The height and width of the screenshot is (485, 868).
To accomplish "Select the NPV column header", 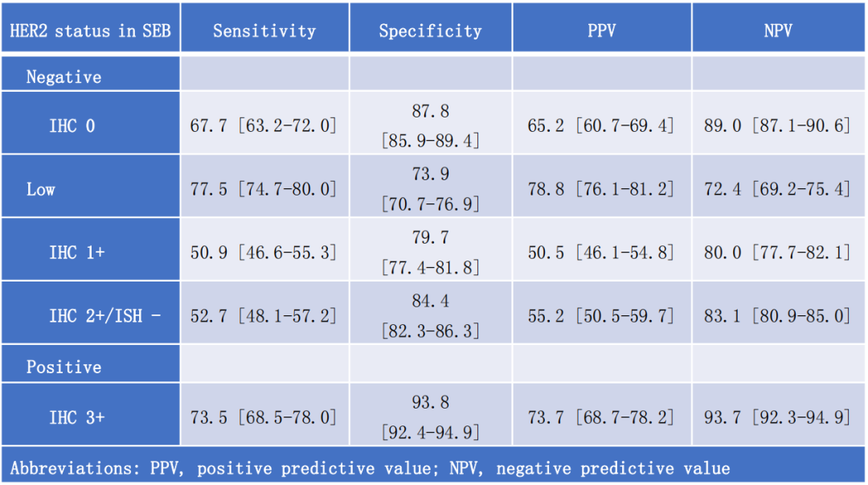I will pyautogui.click(x=778, y=31).
